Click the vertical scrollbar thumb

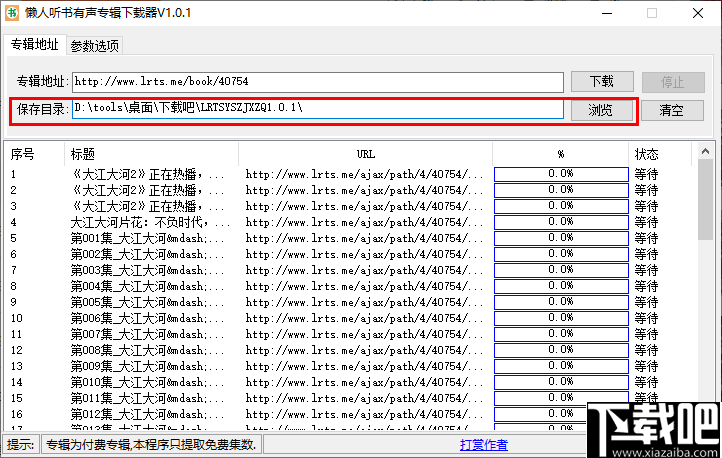[x=705, y=200]
